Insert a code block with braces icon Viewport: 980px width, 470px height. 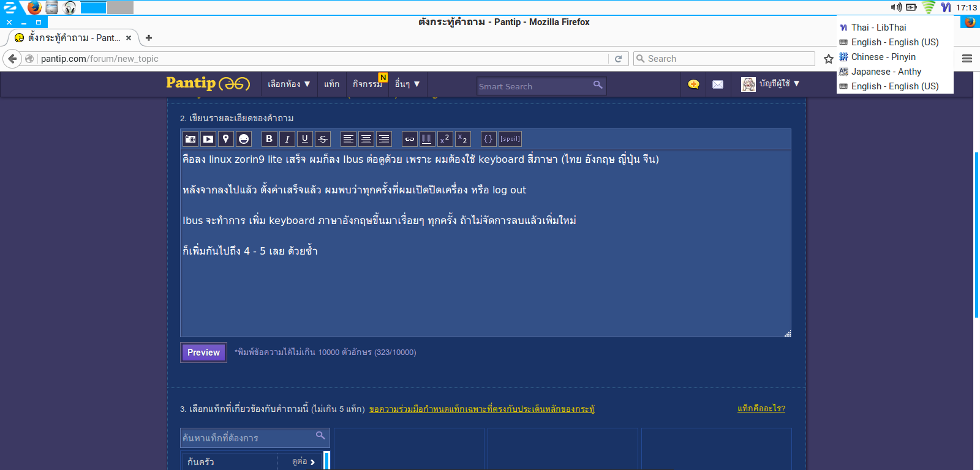tap(489, 139)
